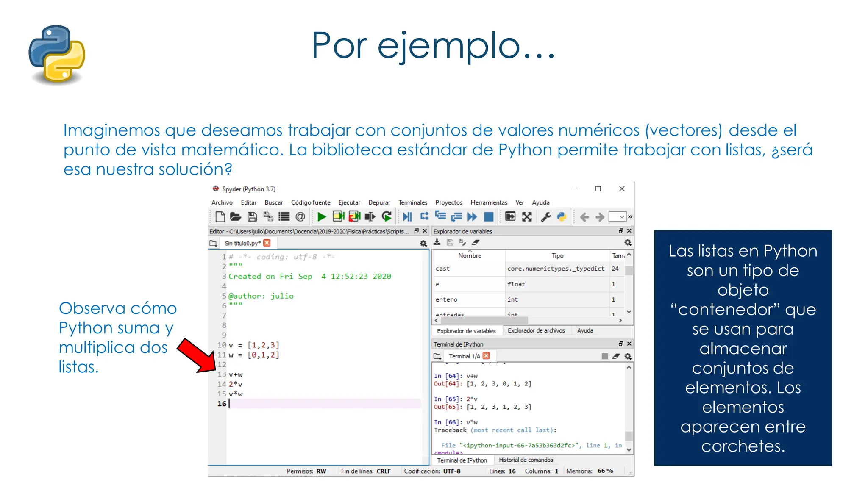
Task: Click the debugger Continue double-arrow icon
Action: point(472,217)
